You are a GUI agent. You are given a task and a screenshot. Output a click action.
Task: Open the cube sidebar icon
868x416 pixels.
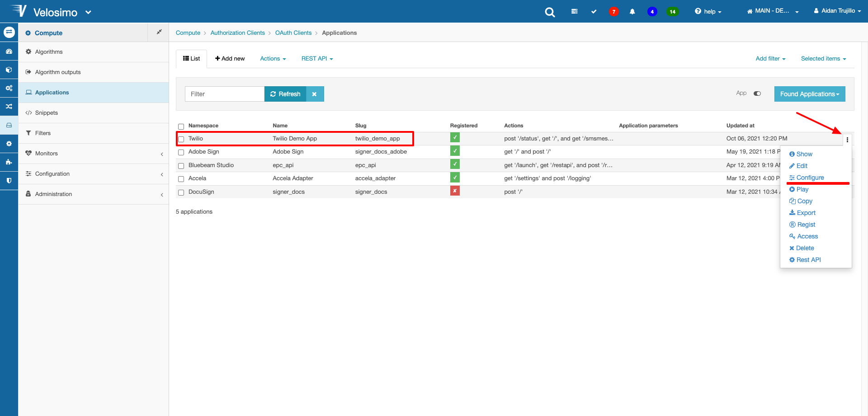pyautogui.click(x=9, y=70)
